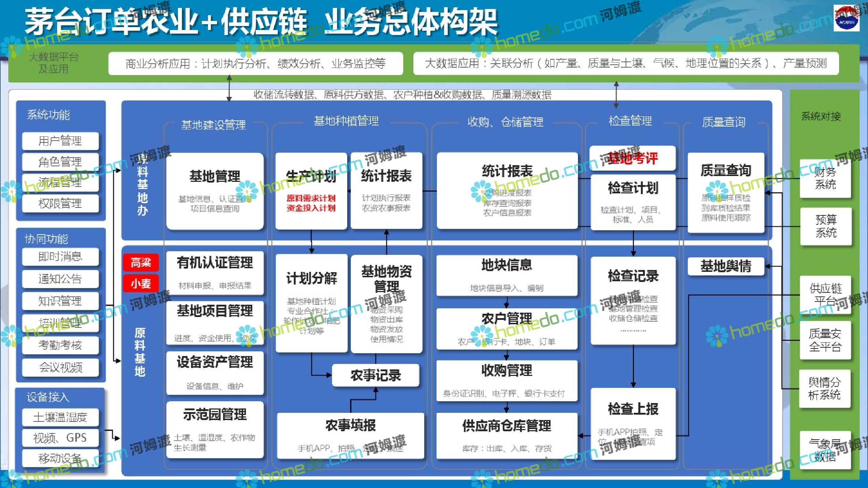The width and height of the screenshot is (868, 488).
Task: Click the 原料基地办 vertical label
Action: 142,184
